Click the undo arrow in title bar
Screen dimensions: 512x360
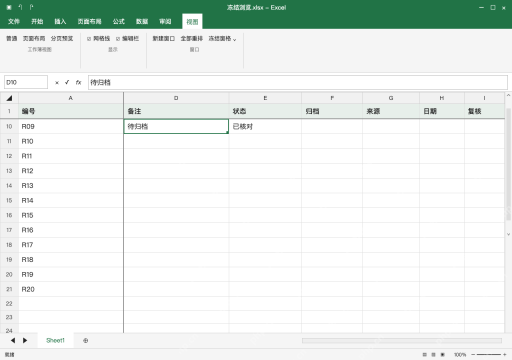(20, 7)
